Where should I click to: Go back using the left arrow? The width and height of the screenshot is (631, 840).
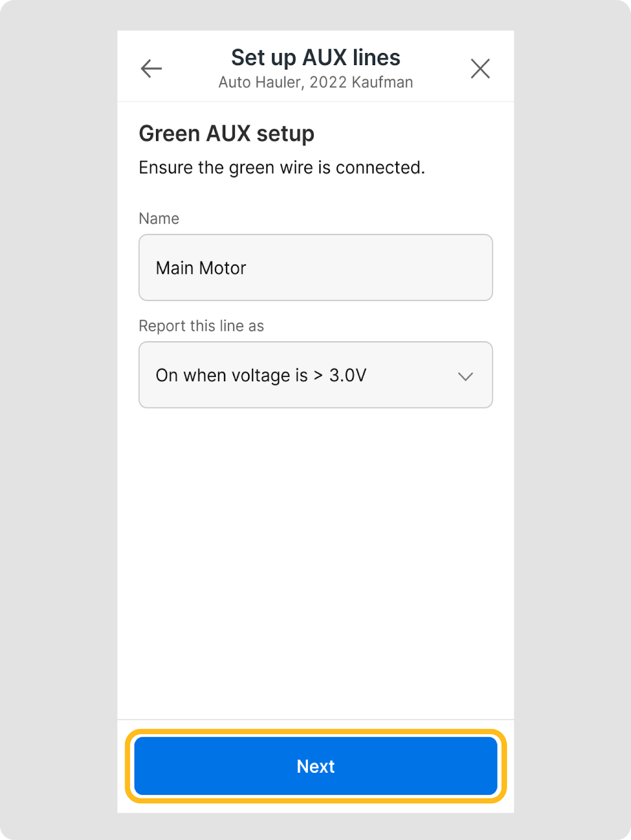point(151,69)
